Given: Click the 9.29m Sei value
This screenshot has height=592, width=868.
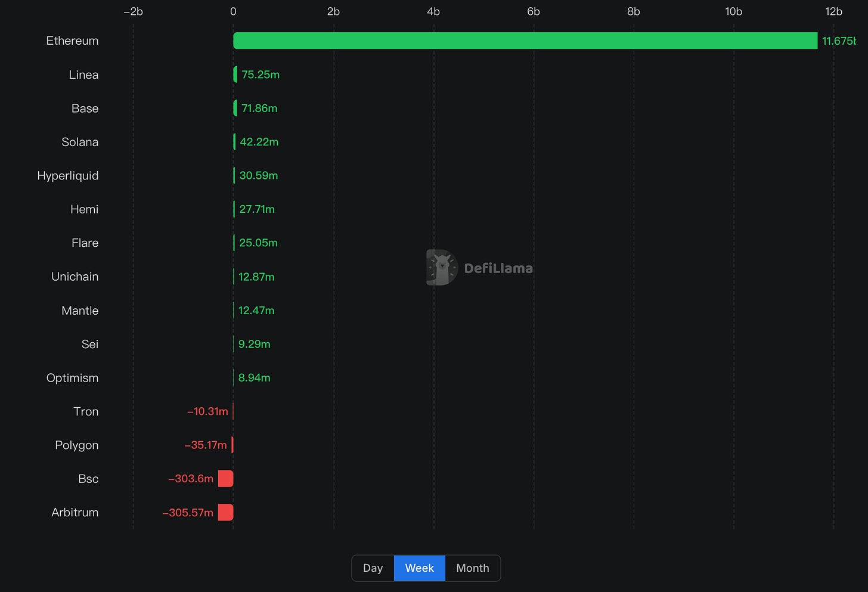Looking at the screenshot, I should pyautogui.click(x=255, y=344).
